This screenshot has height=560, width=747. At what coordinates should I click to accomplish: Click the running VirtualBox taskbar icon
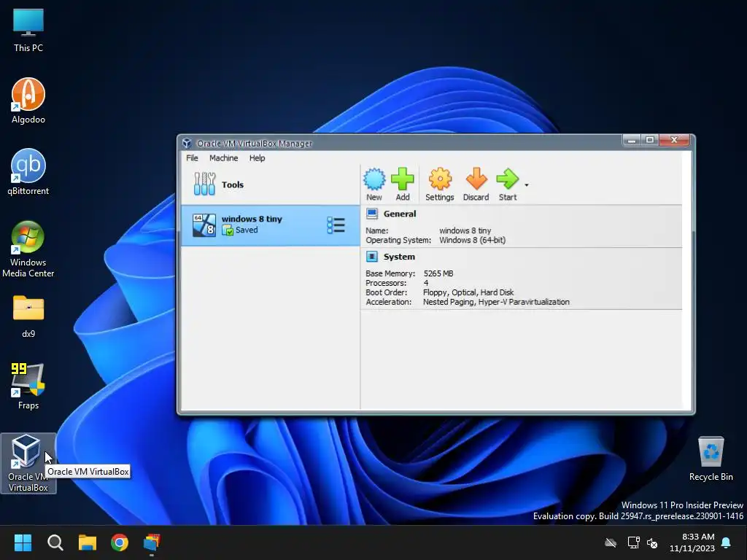tap(152, 542)
